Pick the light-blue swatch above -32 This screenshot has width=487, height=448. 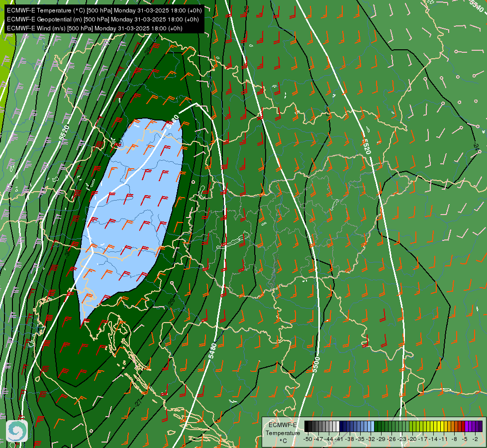coord(373,426)
